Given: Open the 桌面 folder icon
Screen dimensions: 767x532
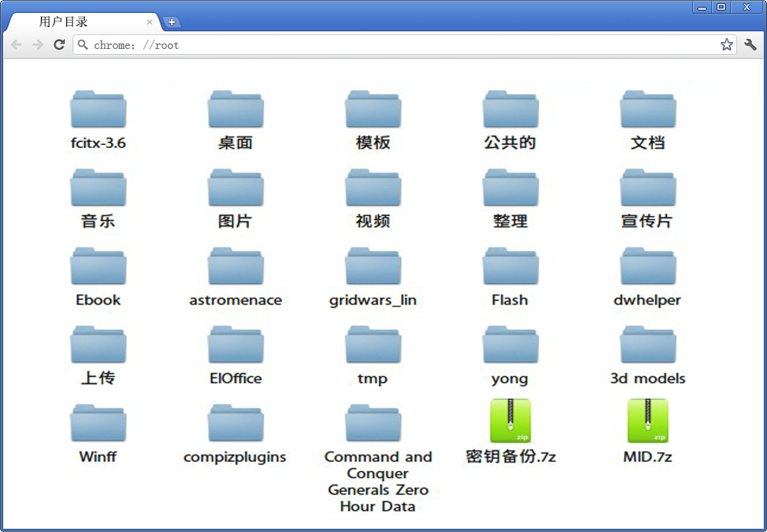Looking at the screenshot, I should (x=236, y=109).
